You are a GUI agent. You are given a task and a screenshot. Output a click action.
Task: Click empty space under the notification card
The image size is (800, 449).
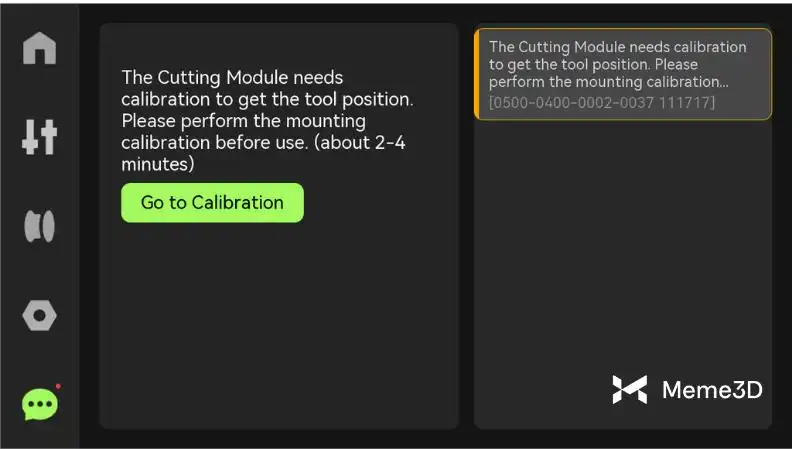pyautogui.click(x=622, y=250)
